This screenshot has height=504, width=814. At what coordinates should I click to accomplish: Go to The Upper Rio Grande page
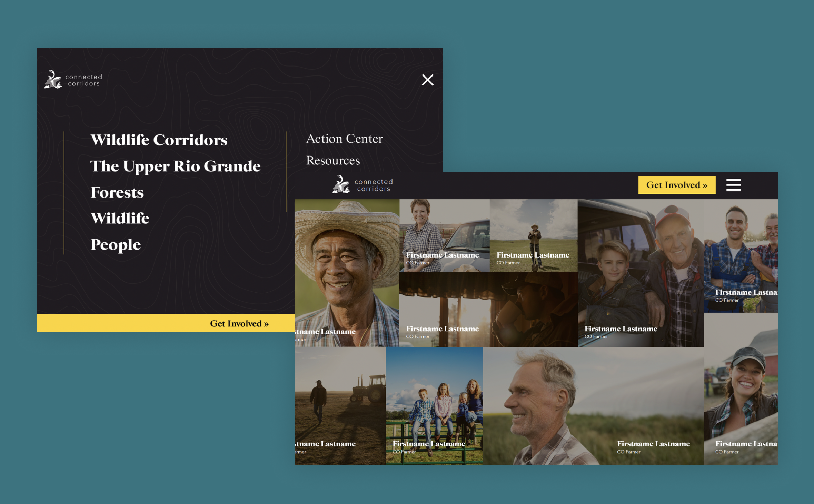pos(175,166)
